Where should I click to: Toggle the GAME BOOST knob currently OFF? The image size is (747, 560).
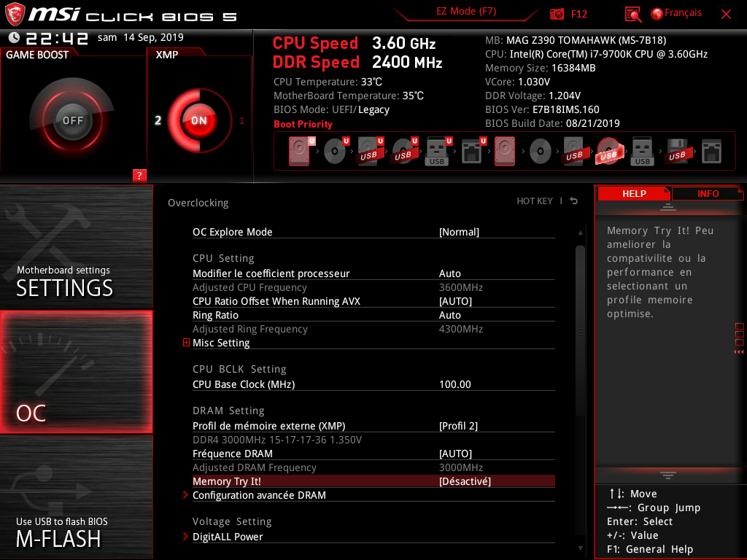click(x=72, y=120)
